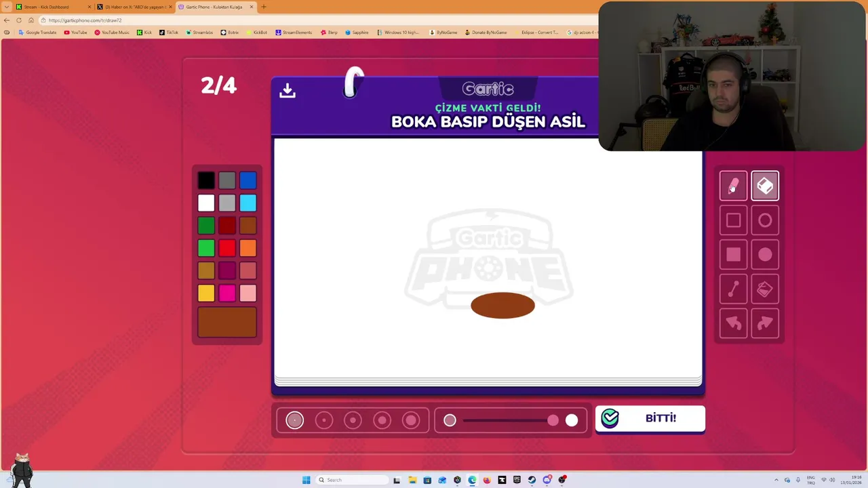Viewport: 868px width, 488px height.
Task: Click the low-opacity circle at slider start
Action: (450, 421)
